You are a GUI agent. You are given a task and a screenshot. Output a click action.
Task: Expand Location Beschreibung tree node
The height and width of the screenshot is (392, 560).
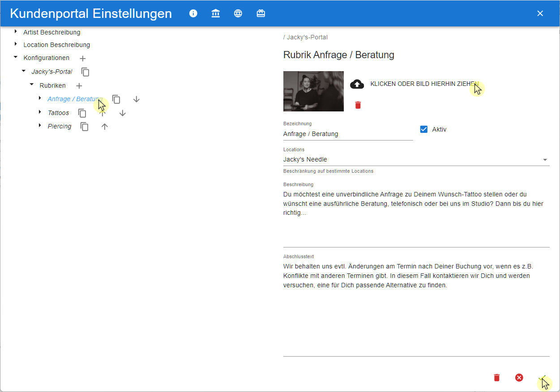16,44
